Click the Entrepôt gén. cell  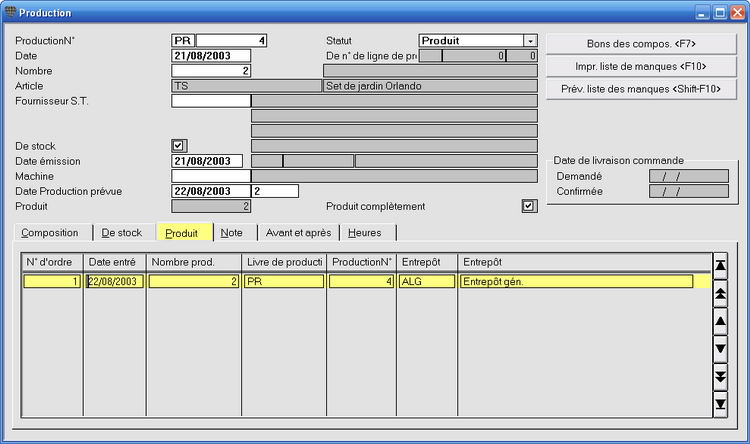576,281
